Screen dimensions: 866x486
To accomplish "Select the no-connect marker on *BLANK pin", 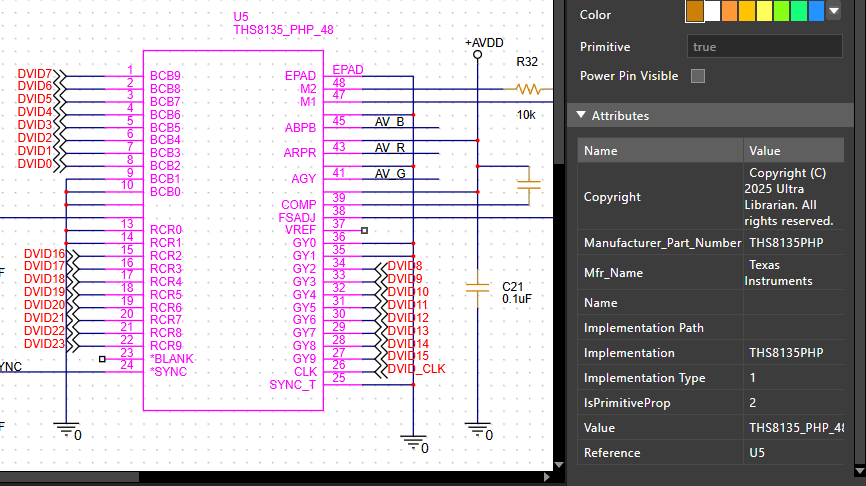I will (x=102, y=358).
